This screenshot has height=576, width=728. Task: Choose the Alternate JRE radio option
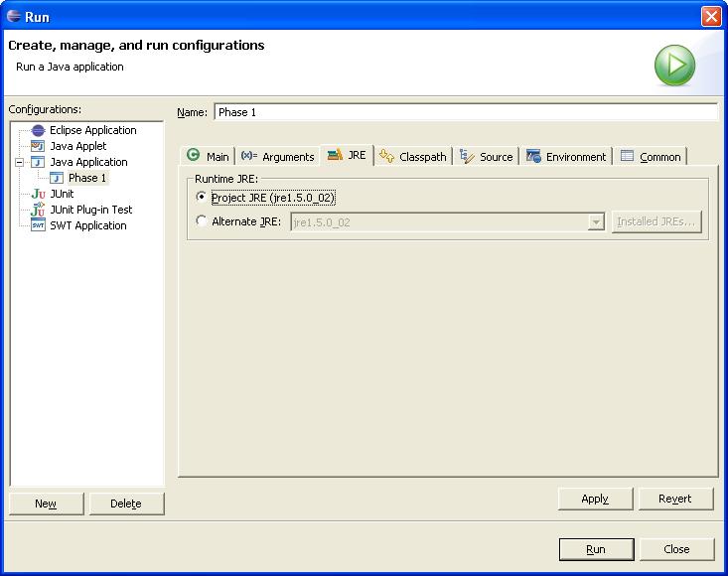[x=203, y=221]
